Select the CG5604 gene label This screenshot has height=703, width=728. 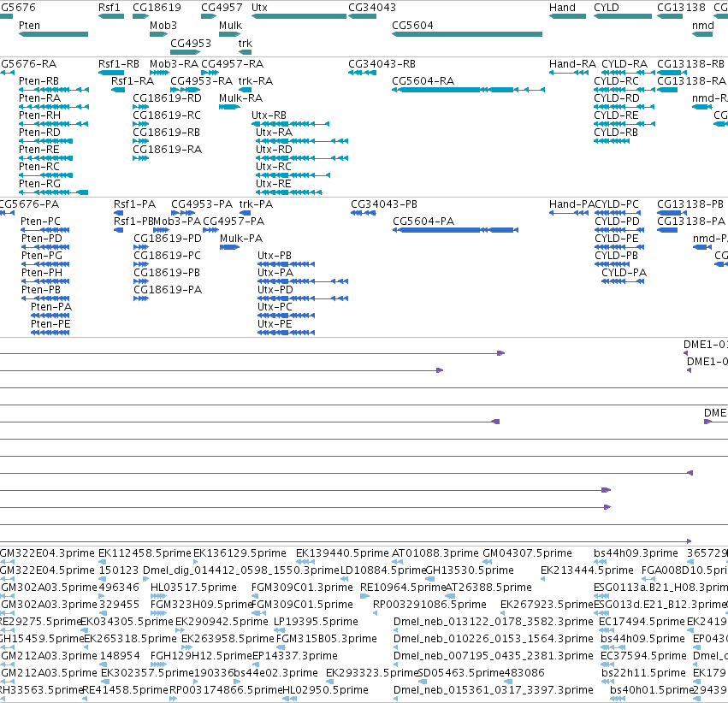412,26
